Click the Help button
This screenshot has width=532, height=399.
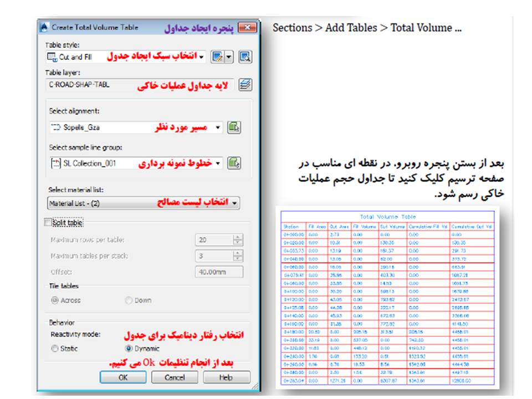(x=226, y=377)
